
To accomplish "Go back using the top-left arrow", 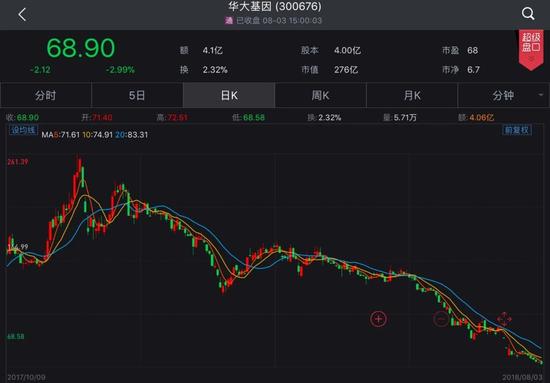I will tap(22, 15).
